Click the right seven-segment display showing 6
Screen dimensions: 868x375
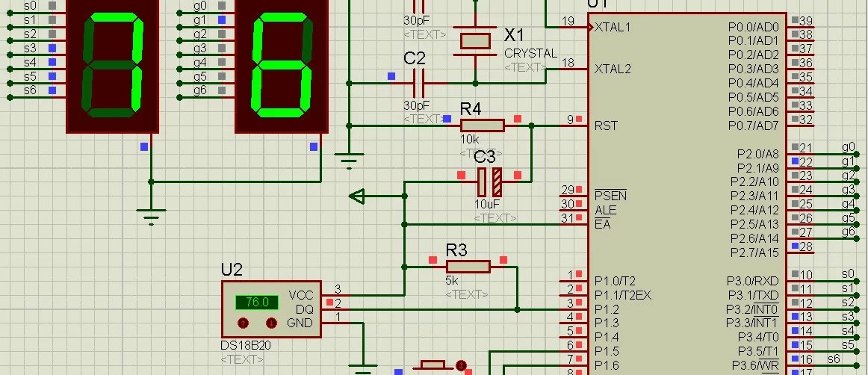pyautogui.click(x=282, y=66)
